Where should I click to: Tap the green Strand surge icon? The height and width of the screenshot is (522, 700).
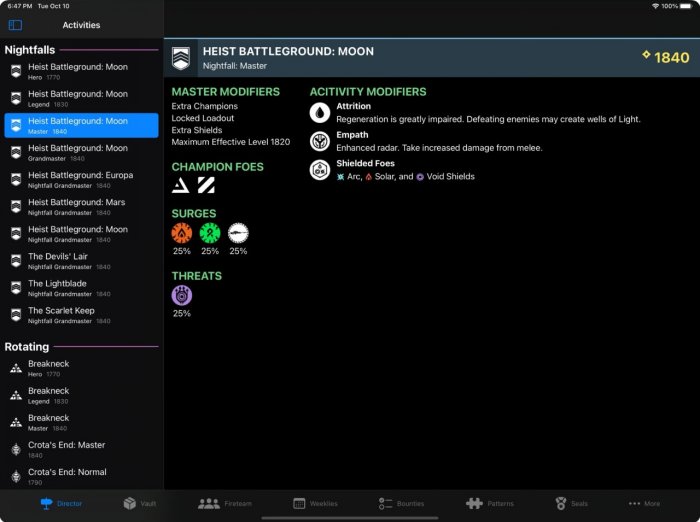[210, 233]
